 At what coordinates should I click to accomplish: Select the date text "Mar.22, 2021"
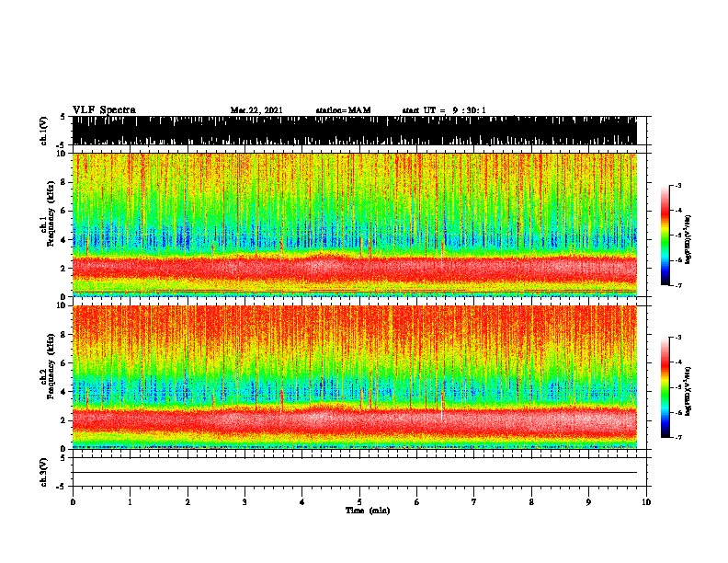coord(256,110)
